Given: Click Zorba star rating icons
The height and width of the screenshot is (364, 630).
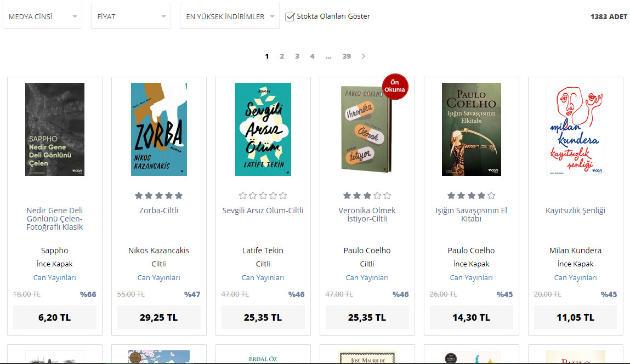Looking at the screenshot, I should coord(158,196).
